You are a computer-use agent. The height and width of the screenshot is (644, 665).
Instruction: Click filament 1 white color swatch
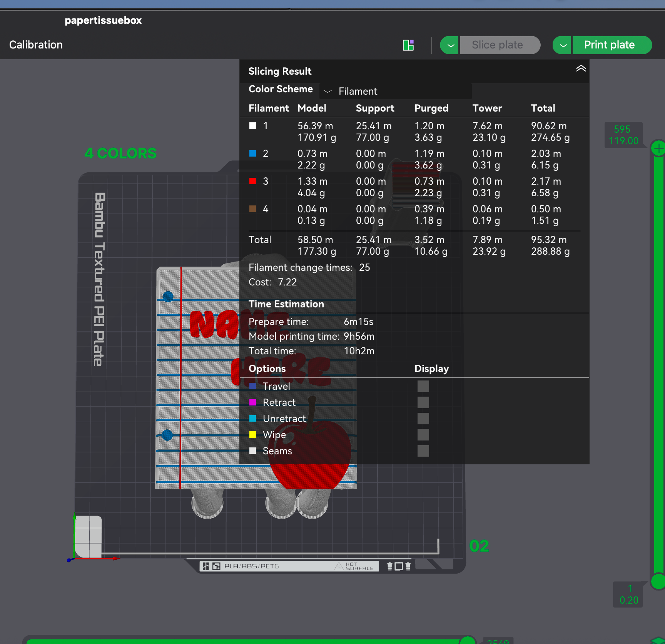[252, 126]
